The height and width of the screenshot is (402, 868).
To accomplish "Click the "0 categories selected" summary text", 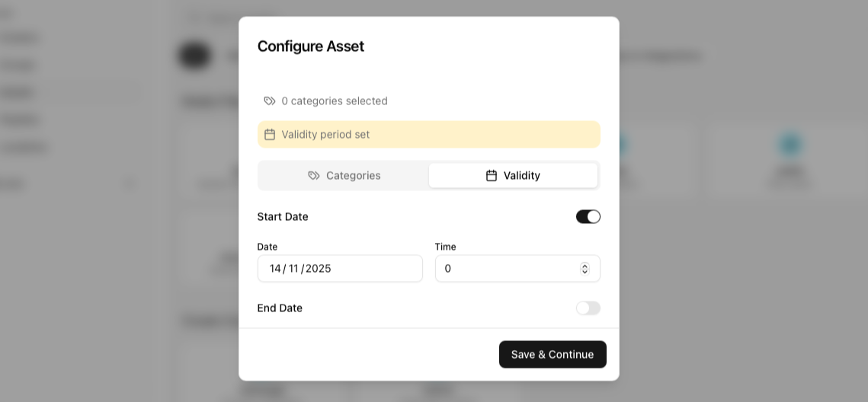I will (335, 101).
